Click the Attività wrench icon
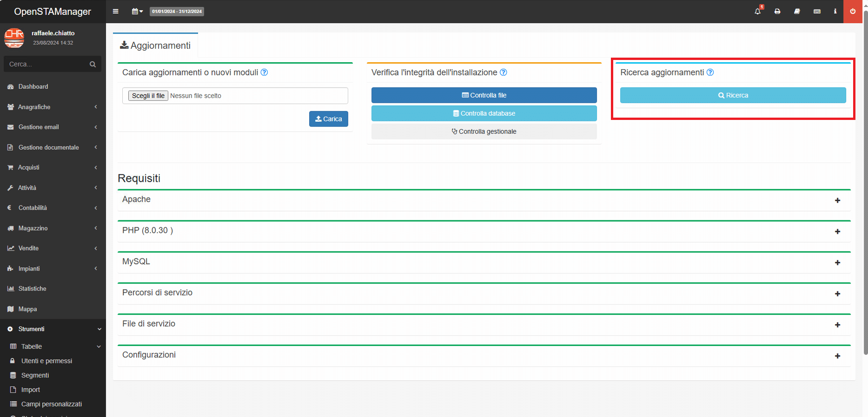 [x=10, y=188]
